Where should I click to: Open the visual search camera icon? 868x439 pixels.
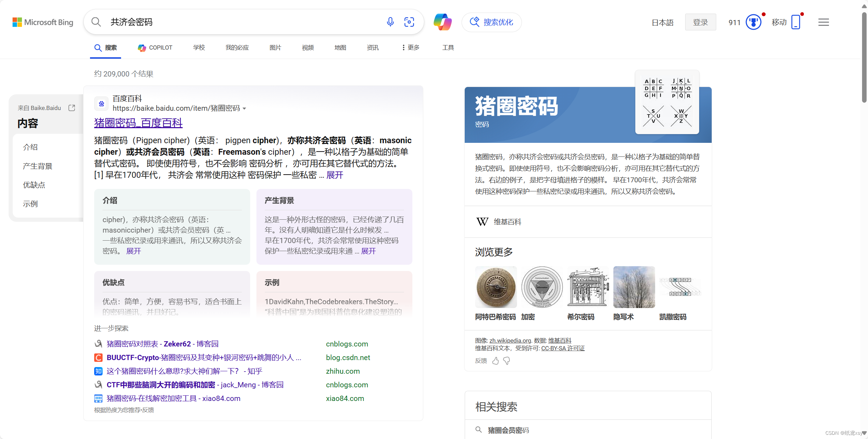409,22
